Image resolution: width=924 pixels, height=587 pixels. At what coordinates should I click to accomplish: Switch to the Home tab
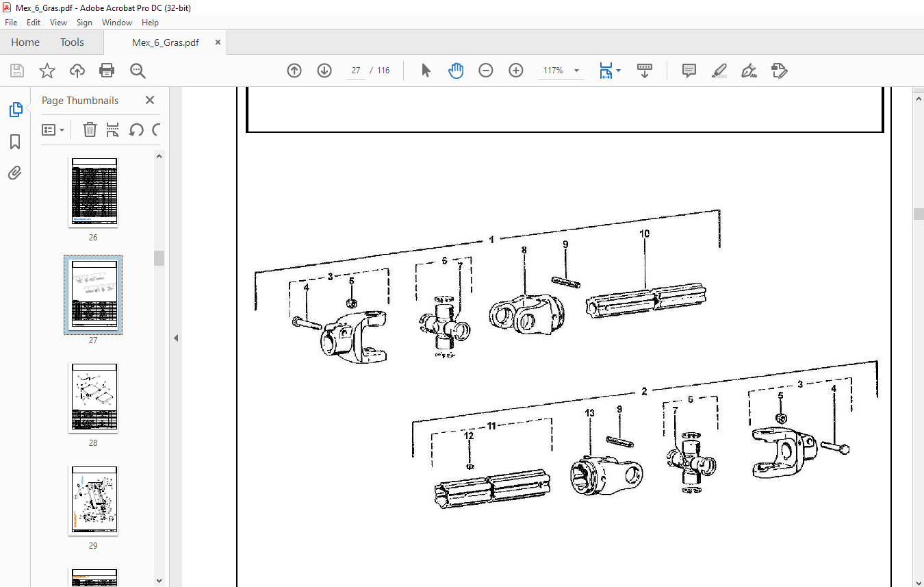pos(25,42)
